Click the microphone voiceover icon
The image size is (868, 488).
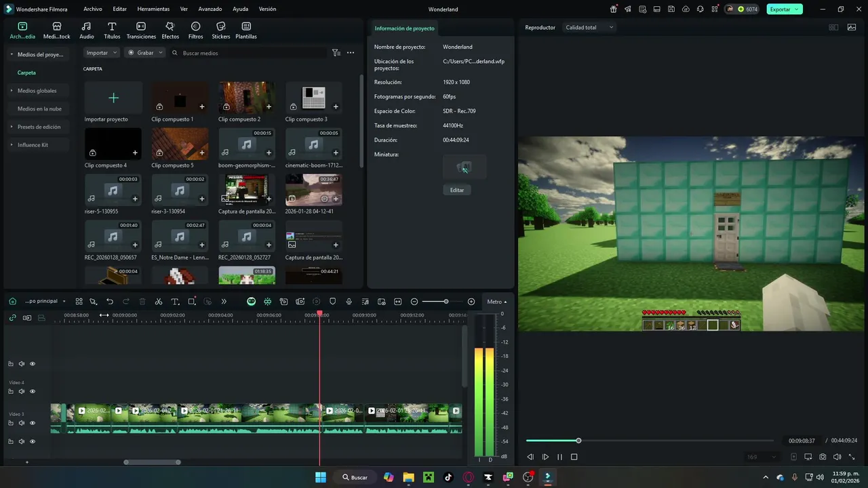click(x=349, y=302)
